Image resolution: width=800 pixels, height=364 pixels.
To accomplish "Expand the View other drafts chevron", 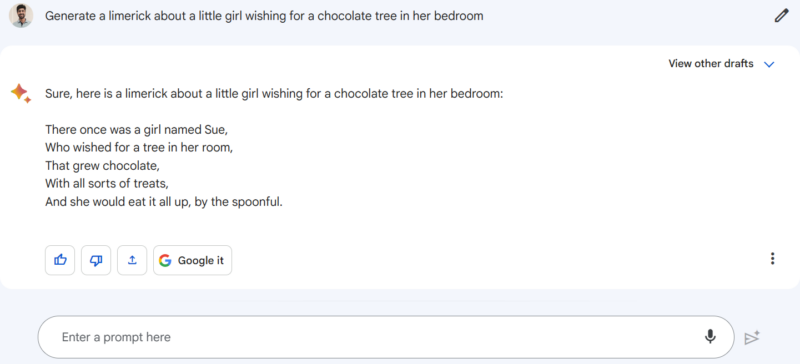I will click(769, 64).
